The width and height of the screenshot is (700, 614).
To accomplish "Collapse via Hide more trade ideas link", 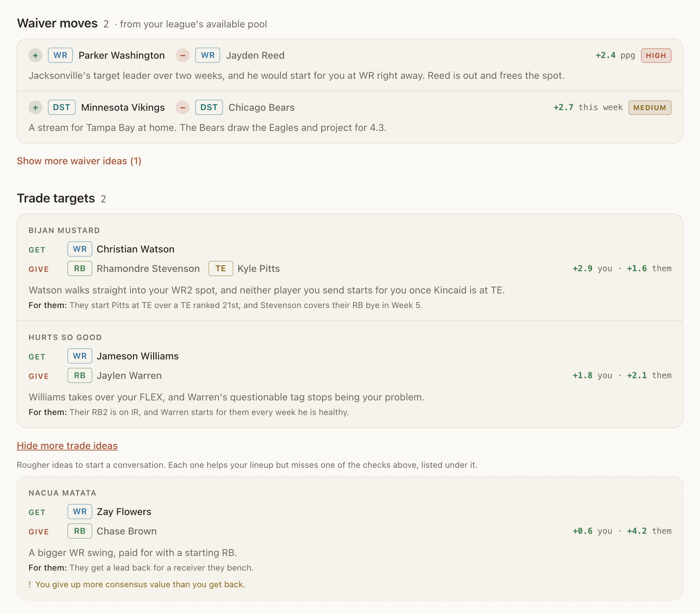I will click(x=67, y=446).
